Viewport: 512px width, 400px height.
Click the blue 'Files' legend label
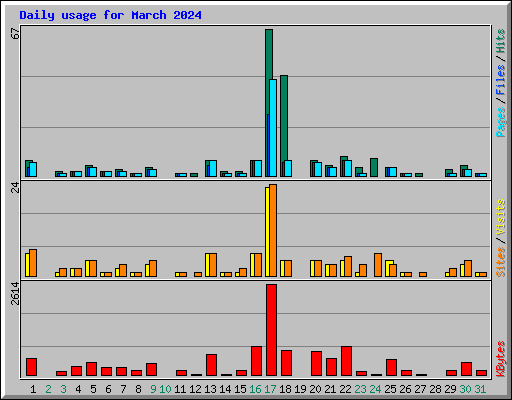point(501,80)
